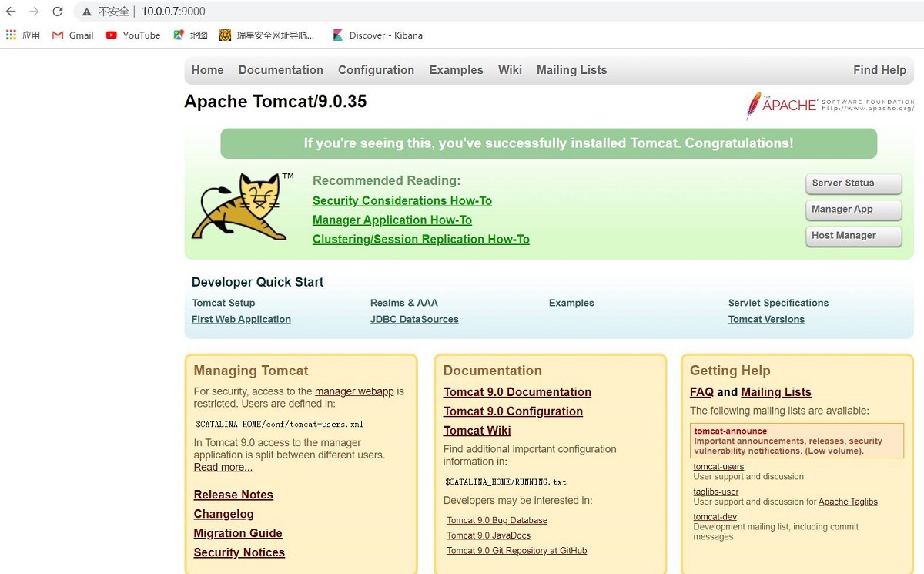Open the Home nav item

(x=207, y=70)
